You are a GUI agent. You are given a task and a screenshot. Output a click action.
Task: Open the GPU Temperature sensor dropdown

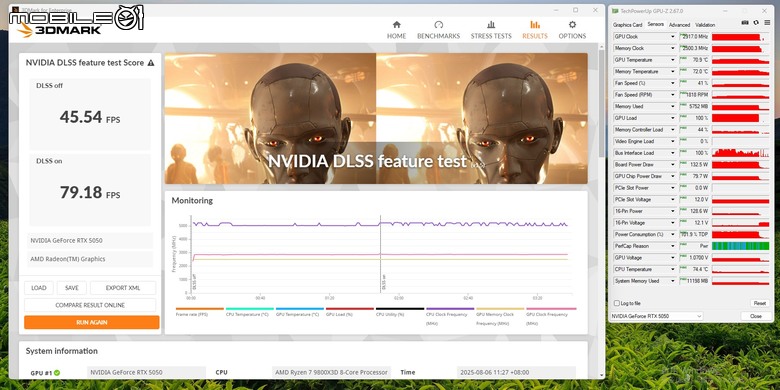[673, 60]
